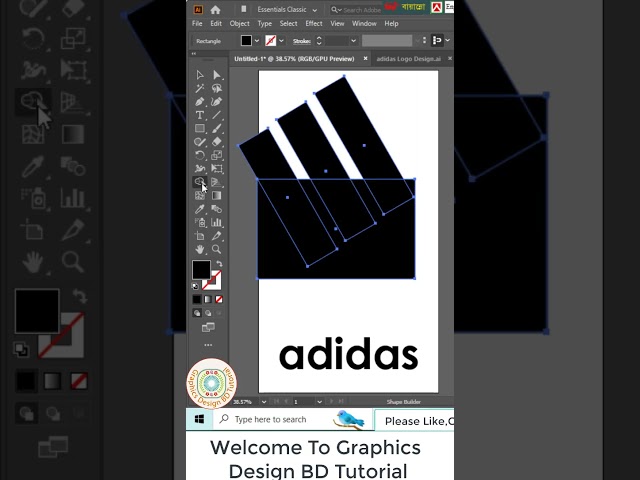Select the Symbol Sprayer tool
Image resolution: width=640 pixels, height=480 pixels.
pyautogui.click(x=200, y=222)
